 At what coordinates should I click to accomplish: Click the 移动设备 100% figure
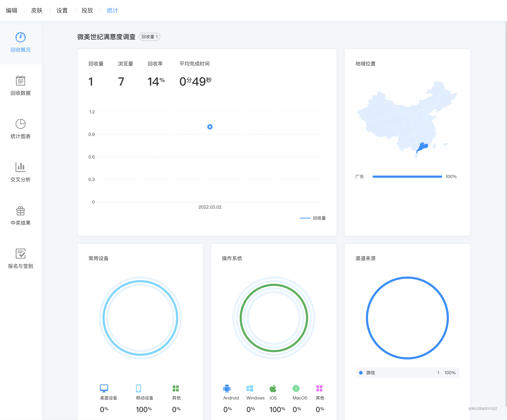tap(144, 409)
